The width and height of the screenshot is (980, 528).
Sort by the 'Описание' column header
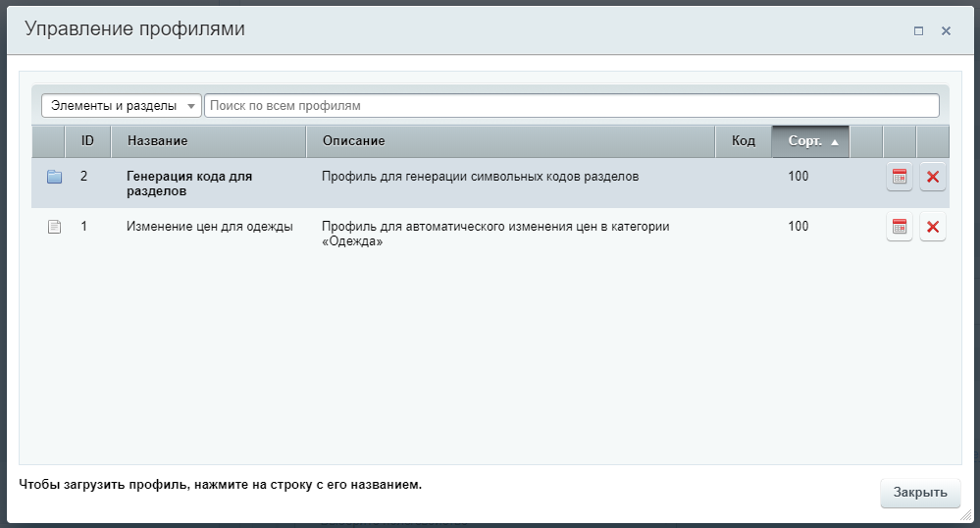(510, 141)
